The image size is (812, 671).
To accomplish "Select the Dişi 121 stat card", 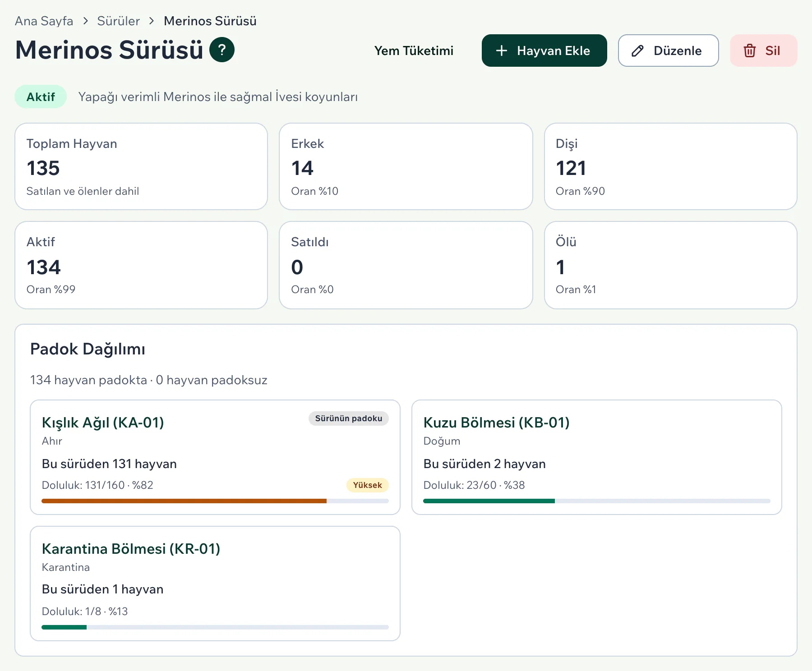I will (x=671, y=166).
